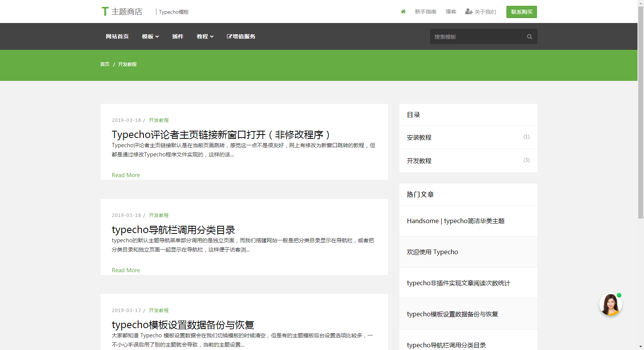Select 安装教程 category in 目录
The width and height of the screenshot is (644, 350).
419,137
